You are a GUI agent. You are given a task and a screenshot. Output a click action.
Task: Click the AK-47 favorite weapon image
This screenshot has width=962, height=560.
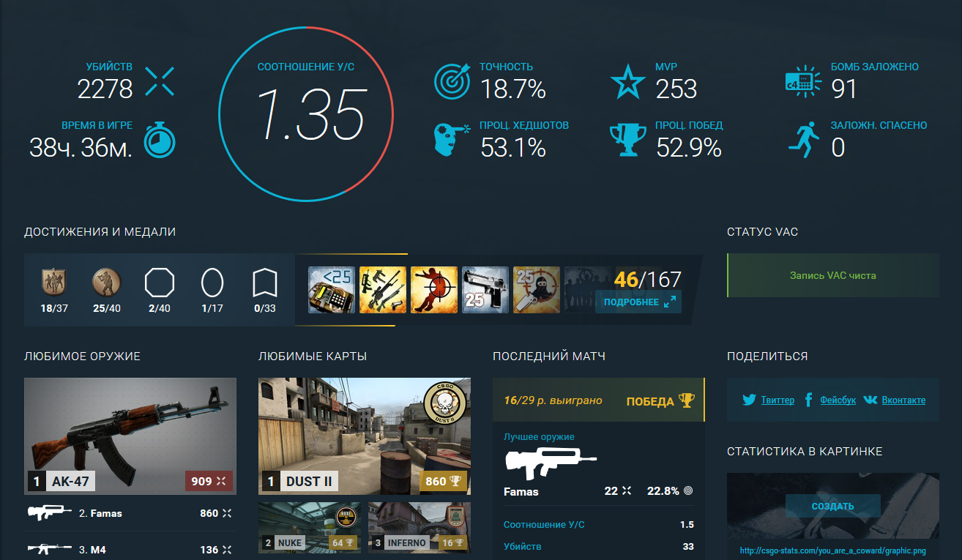pos(130,436)
